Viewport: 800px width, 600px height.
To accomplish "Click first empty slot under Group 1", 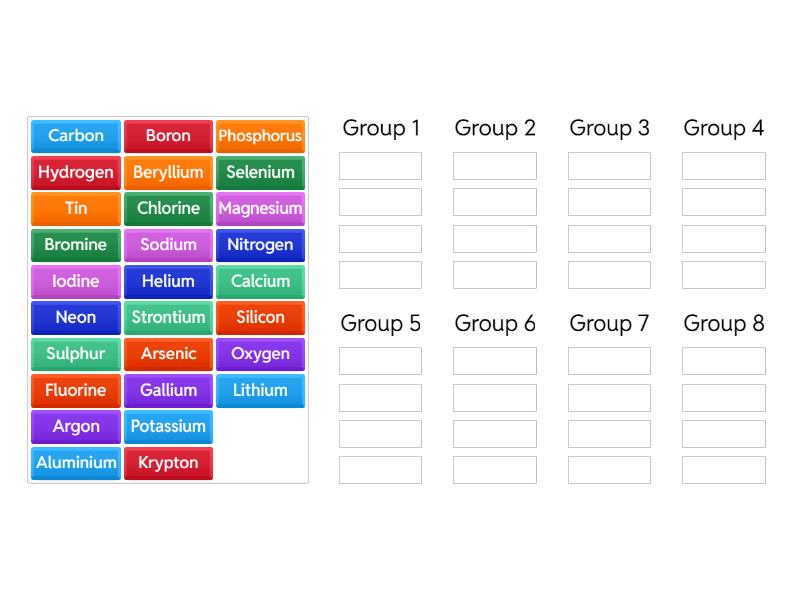I will click(x=380, y=166).
